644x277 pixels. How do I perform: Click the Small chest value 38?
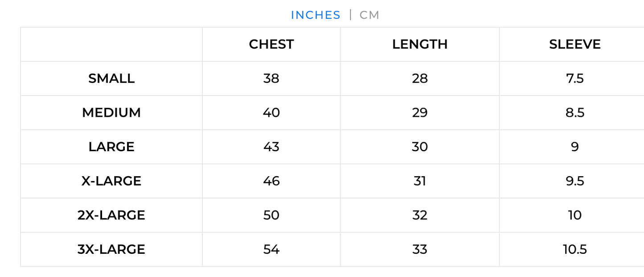pyautogui.click(x=271, y=79)
